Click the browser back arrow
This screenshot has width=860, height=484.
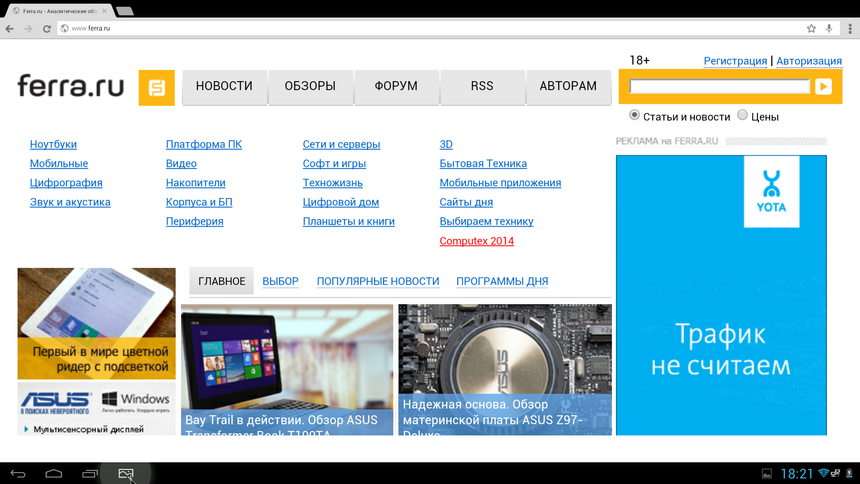point(10,29)
